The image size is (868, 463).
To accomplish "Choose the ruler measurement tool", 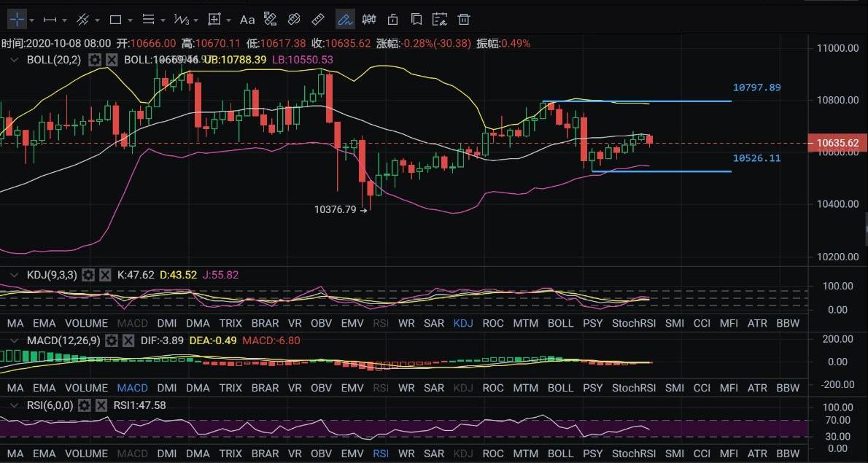I will tap(318, 19).
